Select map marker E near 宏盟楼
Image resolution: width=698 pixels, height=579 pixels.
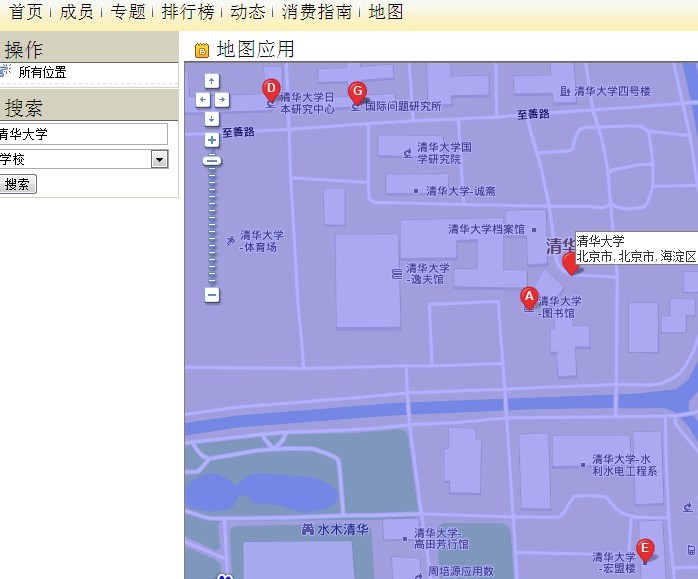click(645, 550)
